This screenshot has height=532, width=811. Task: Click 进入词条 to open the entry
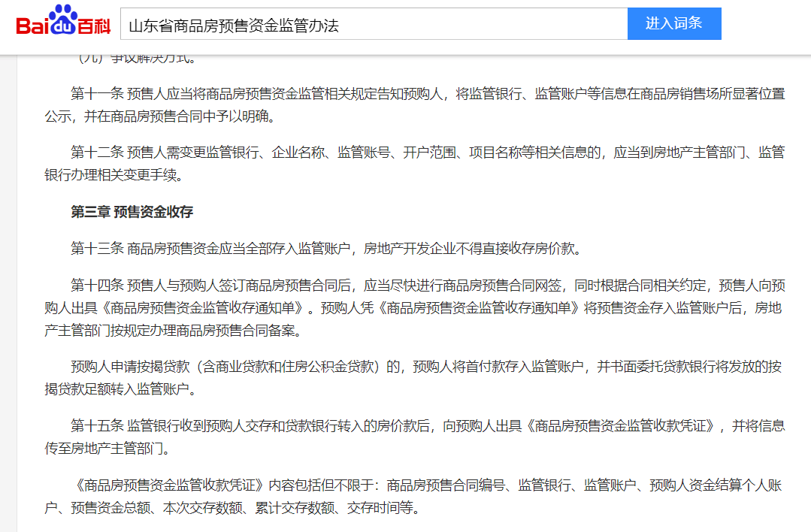point(673,23)
